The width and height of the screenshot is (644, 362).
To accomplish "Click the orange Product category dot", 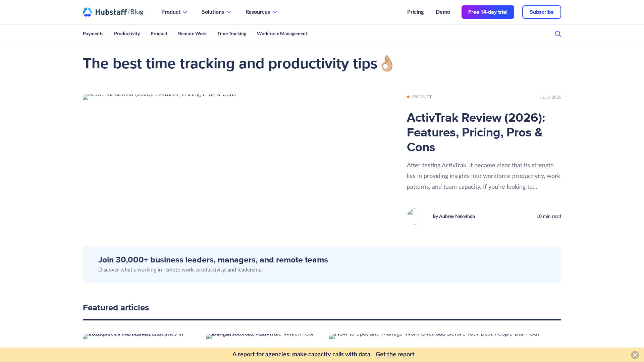I will click(x=408, y=97).
